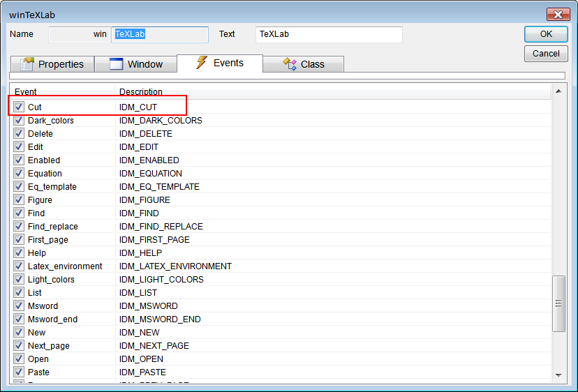Viewport: 578px width, 392px height.
Task: Select the Events tab
Action: [220, 63]
